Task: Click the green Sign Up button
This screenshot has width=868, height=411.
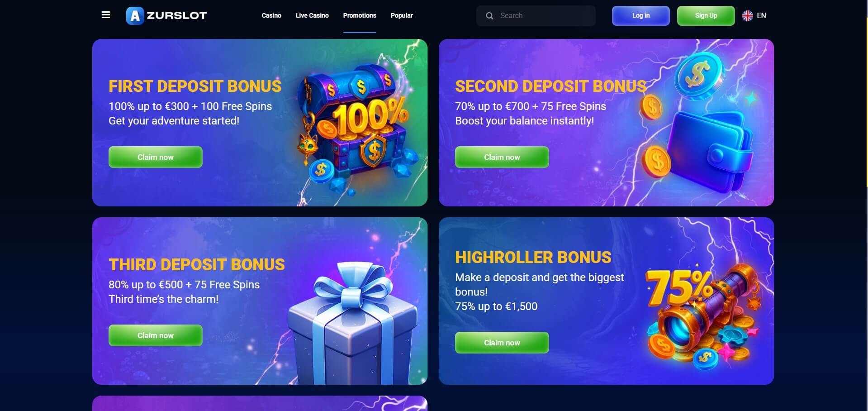Action: coord(706,16)
